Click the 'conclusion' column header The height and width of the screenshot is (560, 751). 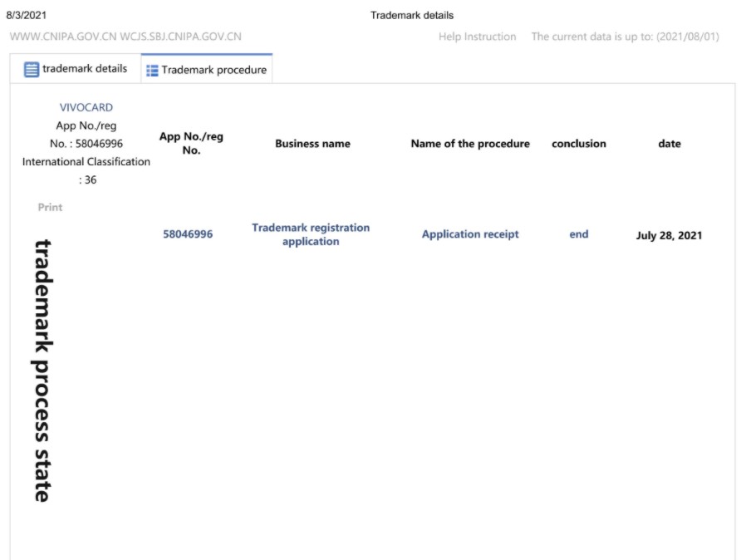[x=578, y=144]
